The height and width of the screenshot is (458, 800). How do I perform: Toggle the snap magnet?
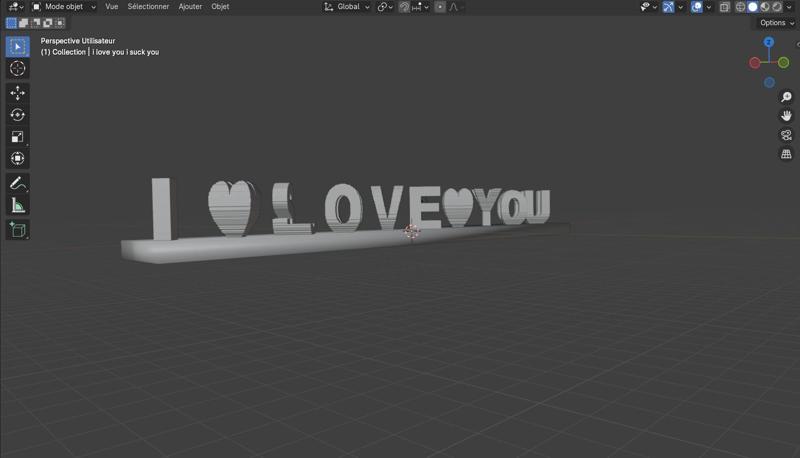(x=404, y=7)
